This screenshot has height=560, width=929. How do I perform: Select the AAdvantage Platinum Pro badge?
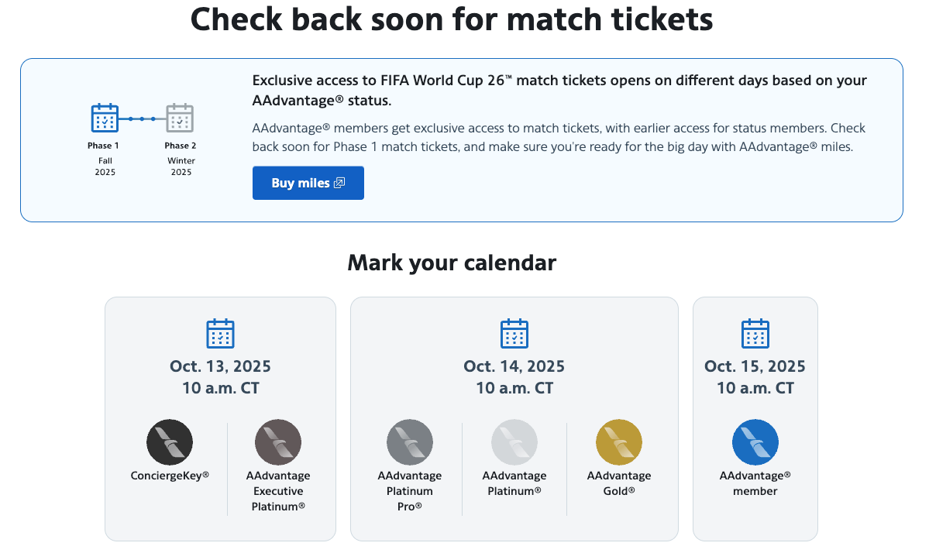[409, 442]
